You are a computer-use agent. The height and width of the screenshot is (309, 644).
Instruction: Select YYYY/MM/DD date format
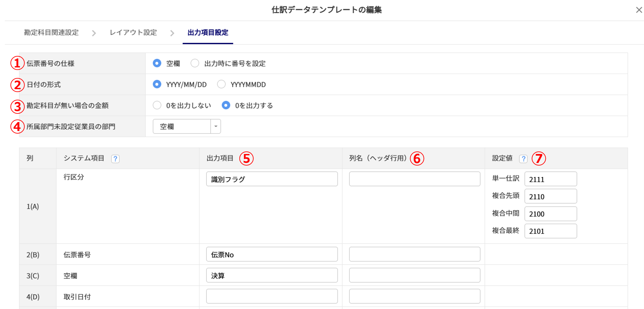[x=157, y=84]
